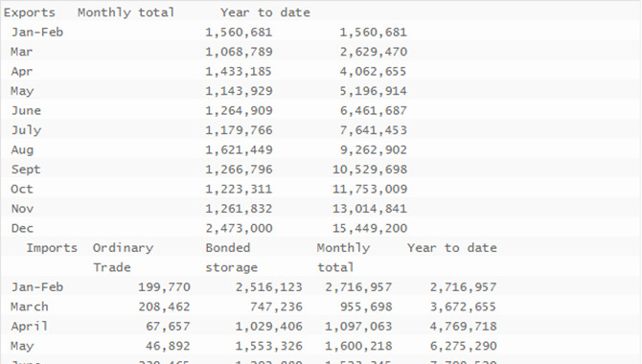Select the June exports row label

click(26, 111)
